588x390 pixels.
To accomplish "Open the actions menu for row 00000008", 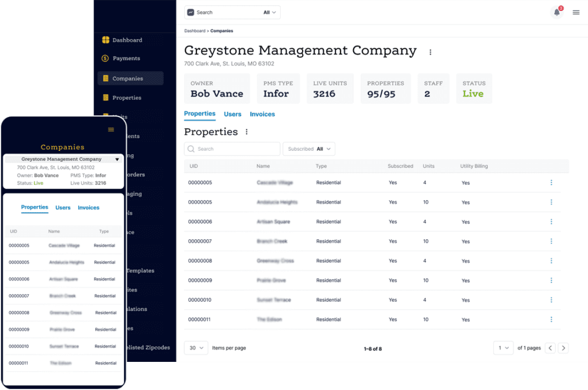I will click(x=551, y=261).
